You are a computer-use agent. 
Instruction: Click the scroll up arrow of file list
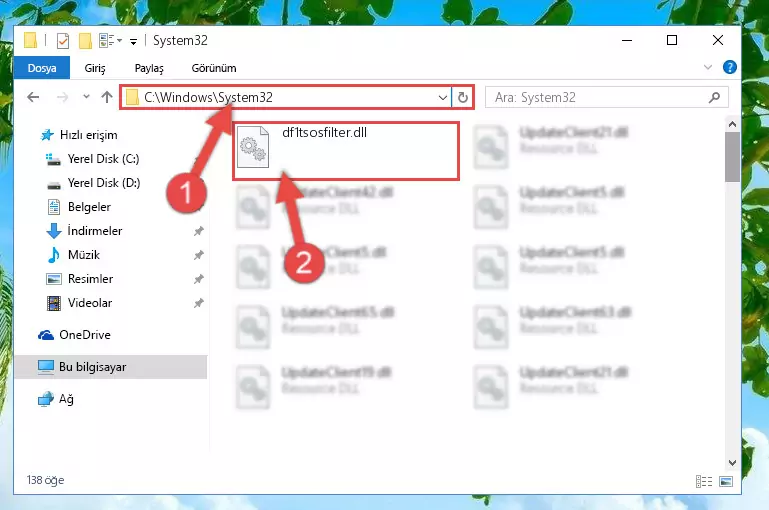[732, 124]
